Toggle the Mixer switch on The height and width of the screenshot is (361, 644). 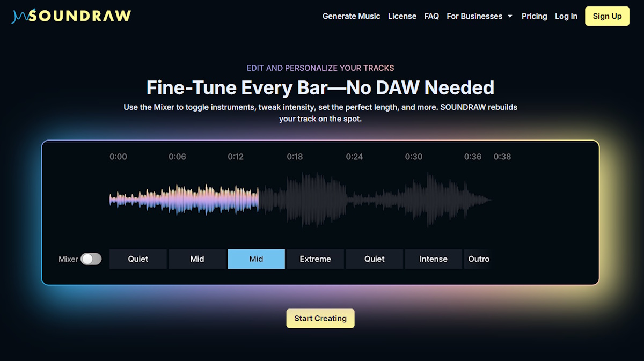click(x=91, y=259)
